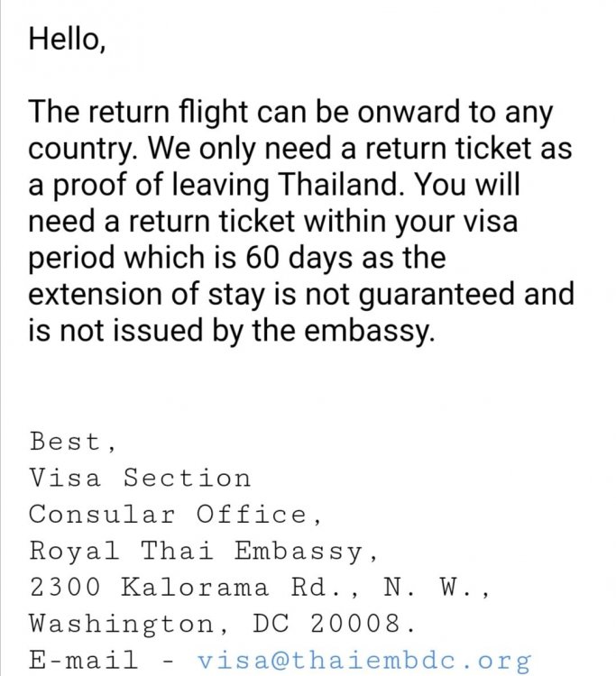616x676 pixels.
Task: Click the word "Thailand" in the message
Action: click(340, 185)
